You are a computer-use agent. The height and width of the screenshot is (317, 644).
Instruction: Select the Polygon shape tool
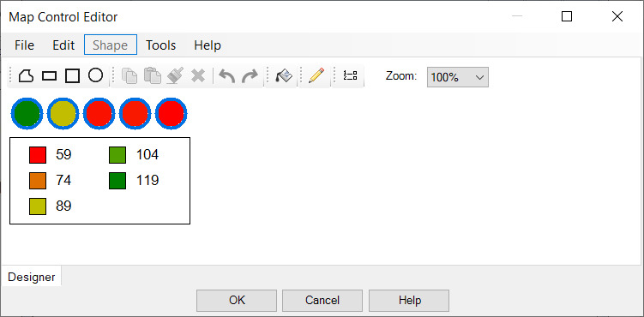[27, 76]
